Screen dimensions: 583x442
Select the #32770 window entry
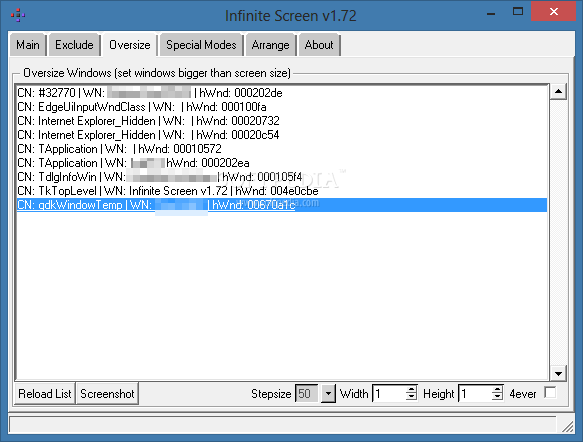point(282,93)
